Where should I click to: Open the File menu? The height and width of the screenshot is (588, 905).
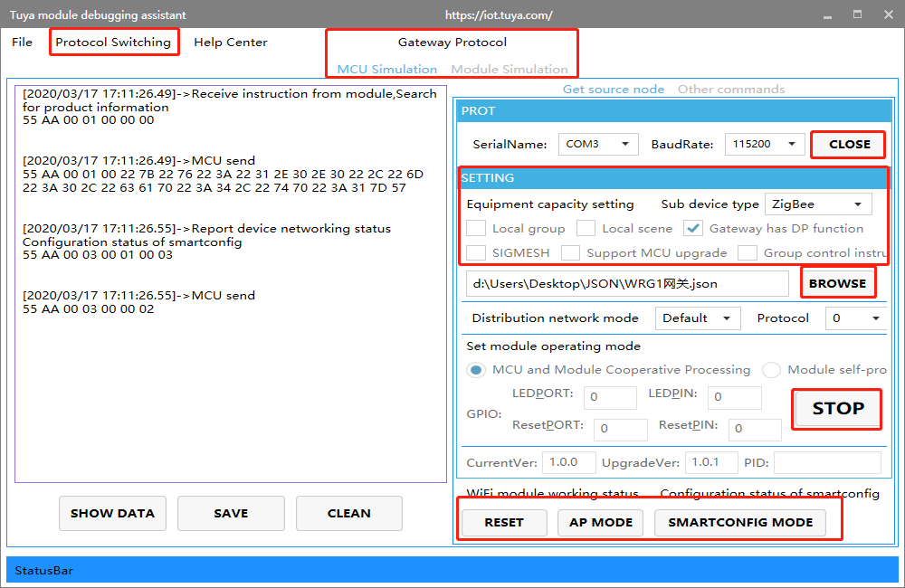22,43
